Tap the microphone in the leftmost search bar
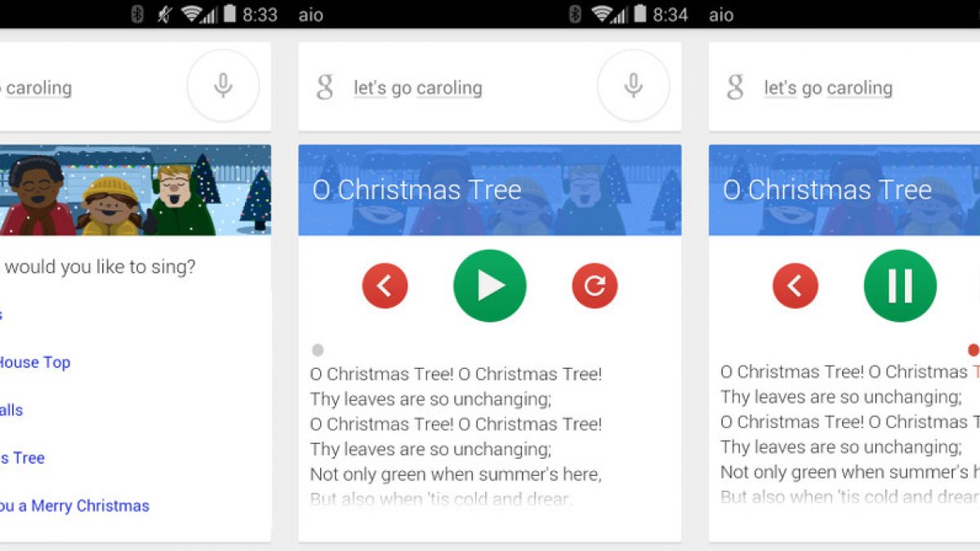Image resolution: width=980 pixels, height=551 pixels. (223, 86)
